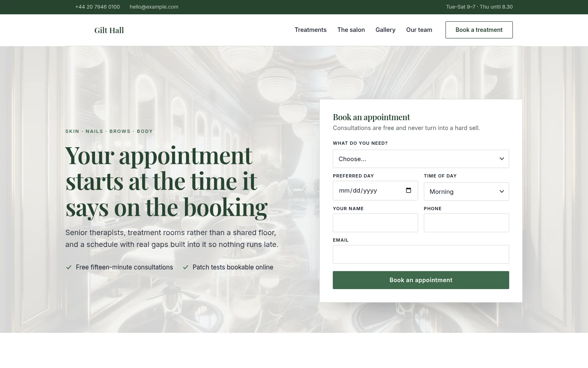Go to The salon nav link
Image resolution: width=588 pixels, height=368 pixels.
click(351, 30)
